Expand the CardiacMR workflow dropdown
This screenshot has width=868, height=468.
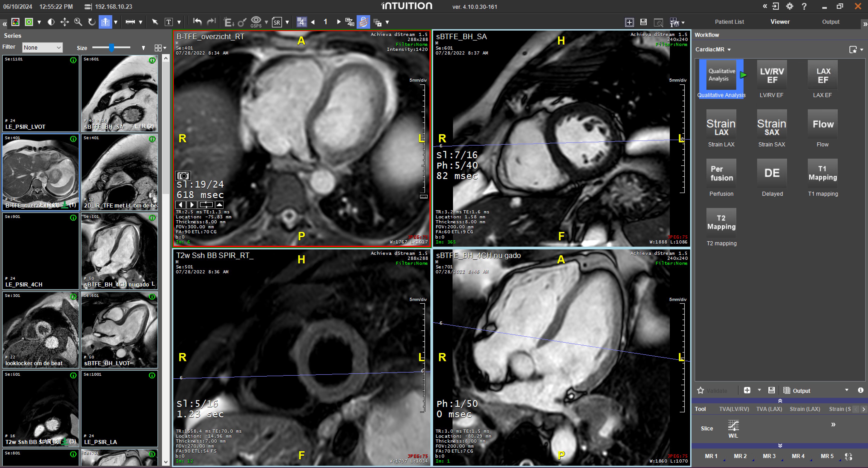[713, 50]
